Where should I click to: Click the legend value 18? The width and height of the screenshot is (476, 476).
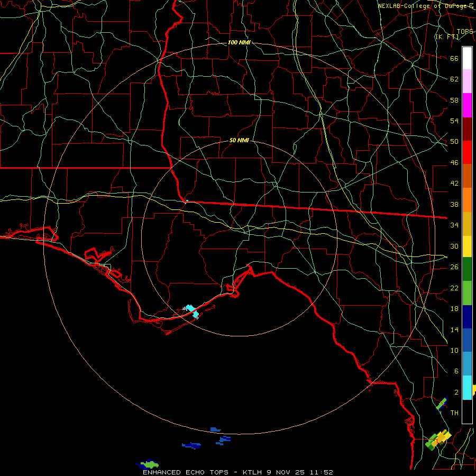coord(454,309)
